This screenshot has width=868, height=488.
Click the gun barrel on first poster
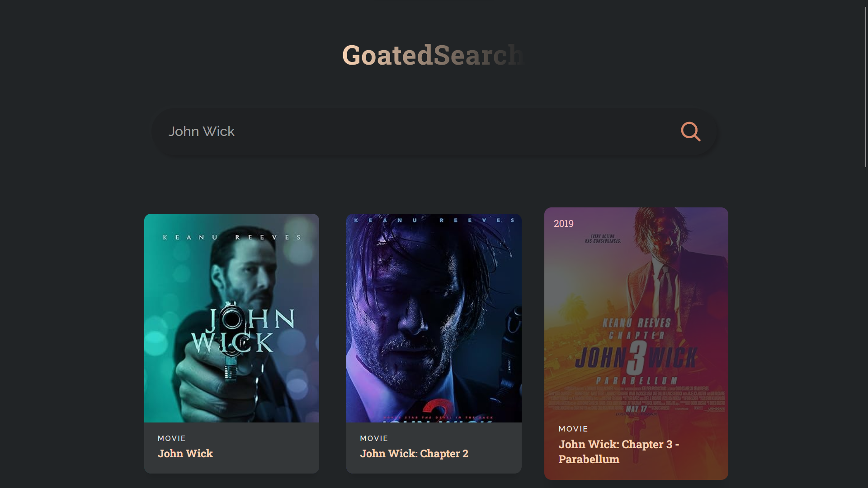[x=233, y=319]
